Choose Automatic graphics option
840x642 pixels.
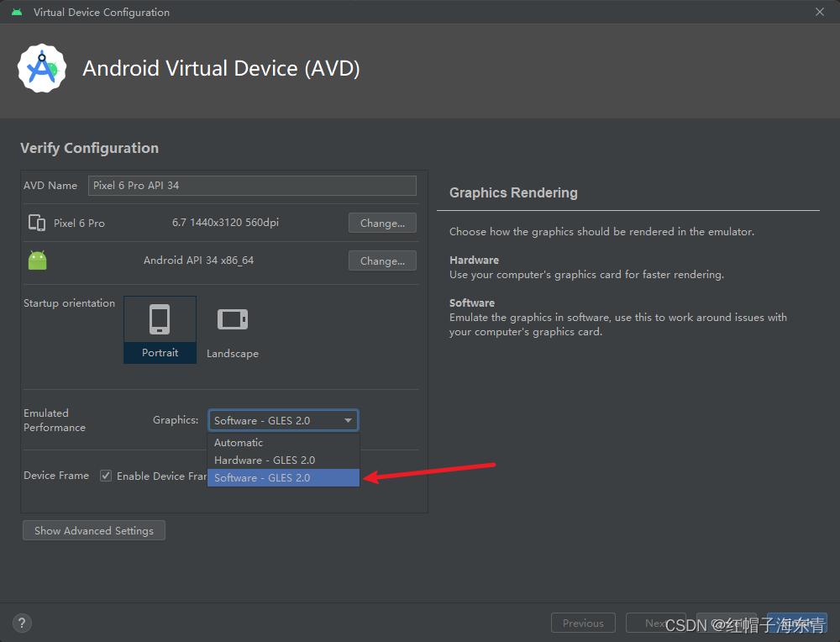(283, 443)
